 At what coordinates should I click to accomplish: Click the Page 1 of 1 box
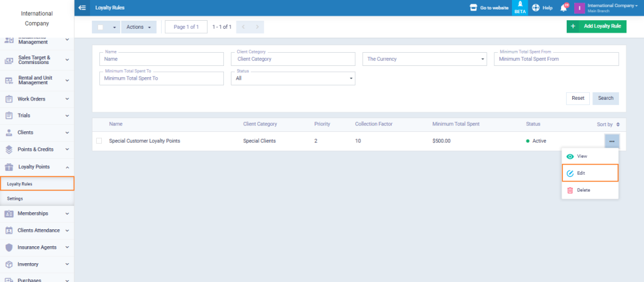coord(186,27)
